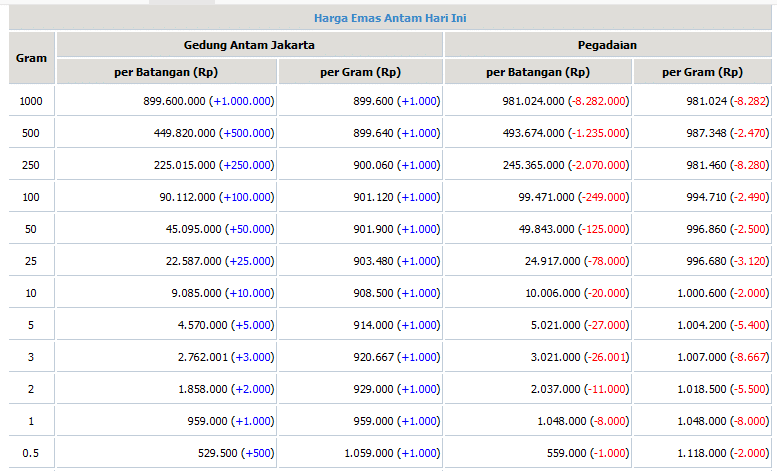
Task: Select the 9.085.000 price cell
Action: point(166,293)
